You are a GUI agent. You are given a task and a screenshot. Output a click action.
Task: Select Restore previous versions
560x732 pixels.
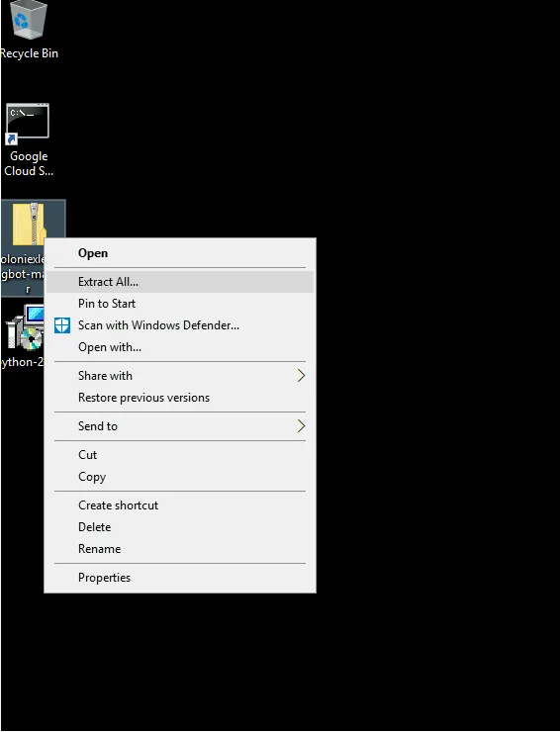(x=180, y=398)
